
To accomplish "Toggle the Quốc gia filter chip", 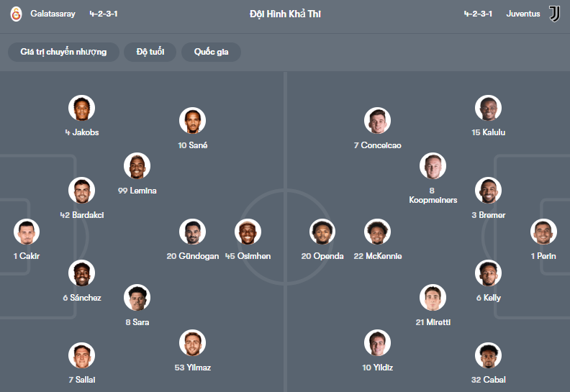I will pyautogui.click(x=212, y=52).
